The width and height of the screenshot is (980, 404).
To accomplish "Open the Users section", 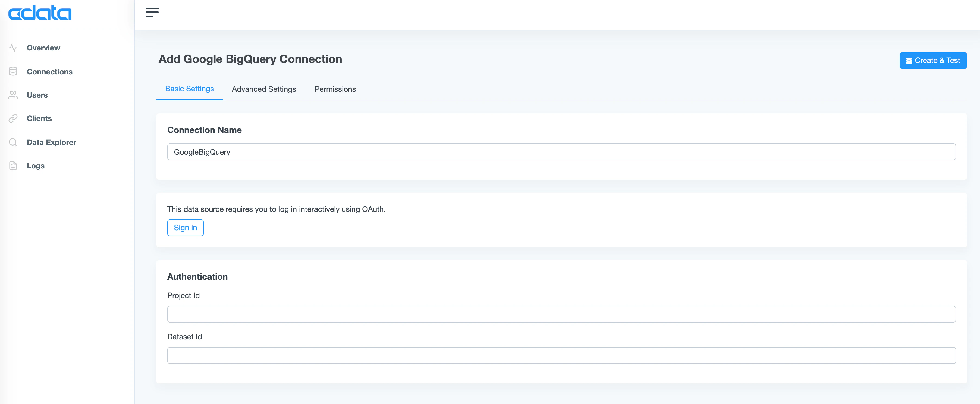I will tap(37, 95).
